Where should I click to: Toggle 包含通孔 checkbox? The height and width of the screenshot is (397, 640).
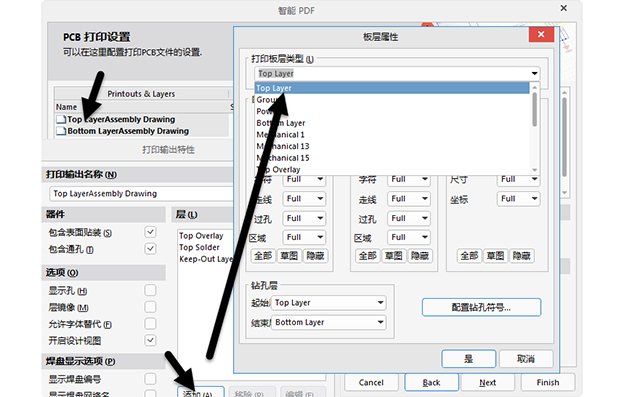[150, 248]
